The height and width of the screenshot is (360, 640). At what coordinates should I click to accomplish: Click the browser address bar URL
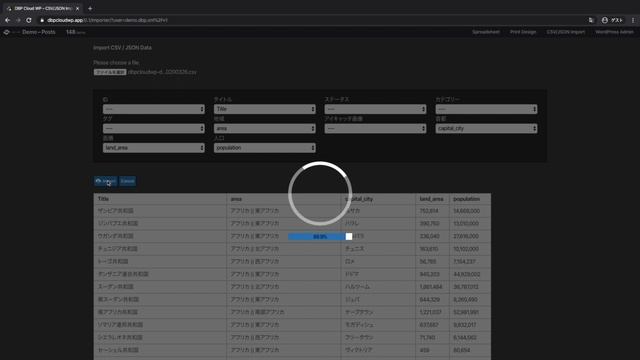point(107,20)
